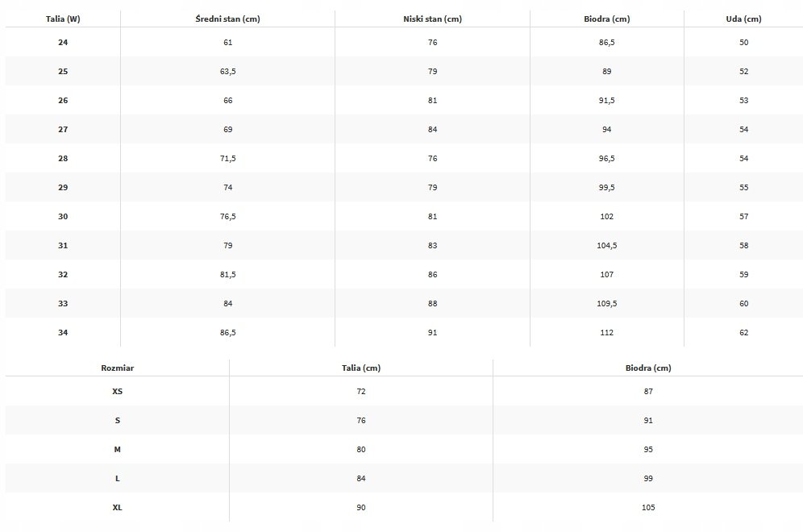Screen dimensions: 803x532
Task: Click the 105 hip value for XL
Action: pyautogui.click(x=648, y=507)
